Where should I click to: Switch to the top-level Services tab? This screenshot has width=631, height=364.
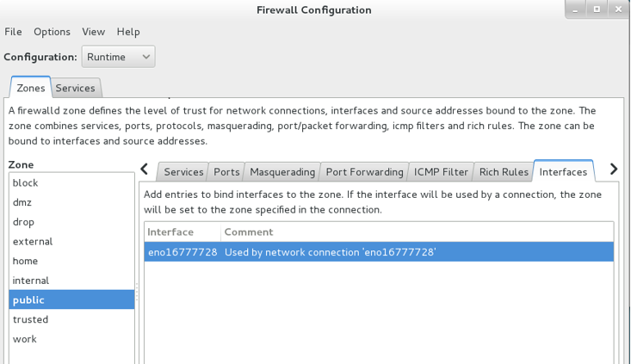coord(75,88)
